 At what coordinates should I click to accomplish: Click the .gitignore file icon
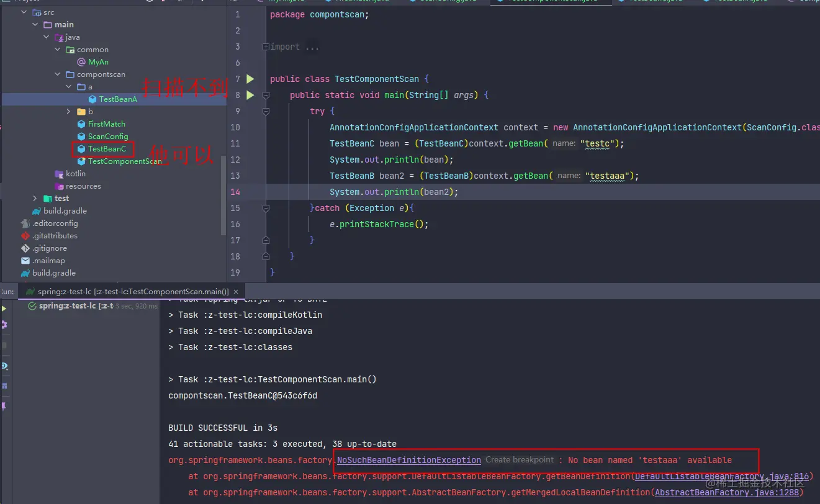tap(25, 248)
